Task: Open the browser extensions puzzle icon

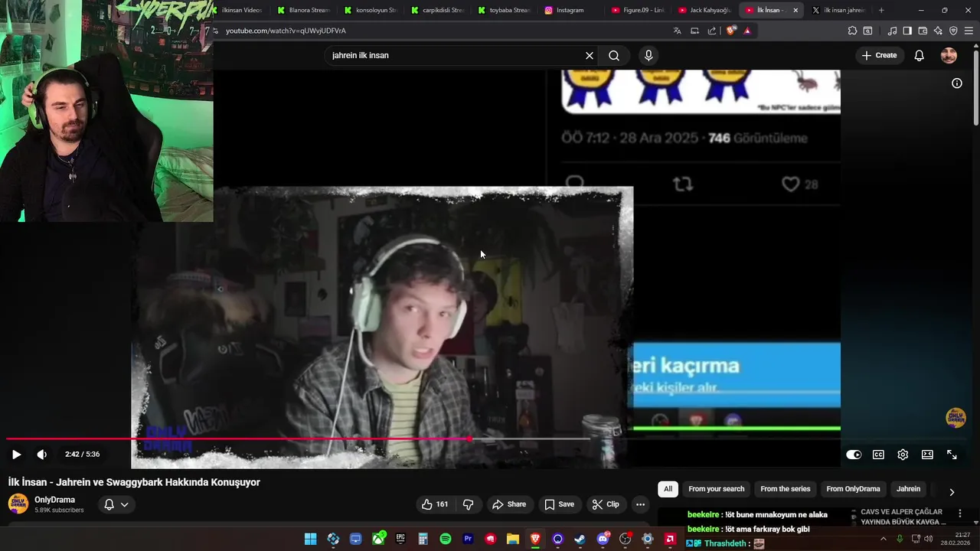Action: [x=852, y=31]
